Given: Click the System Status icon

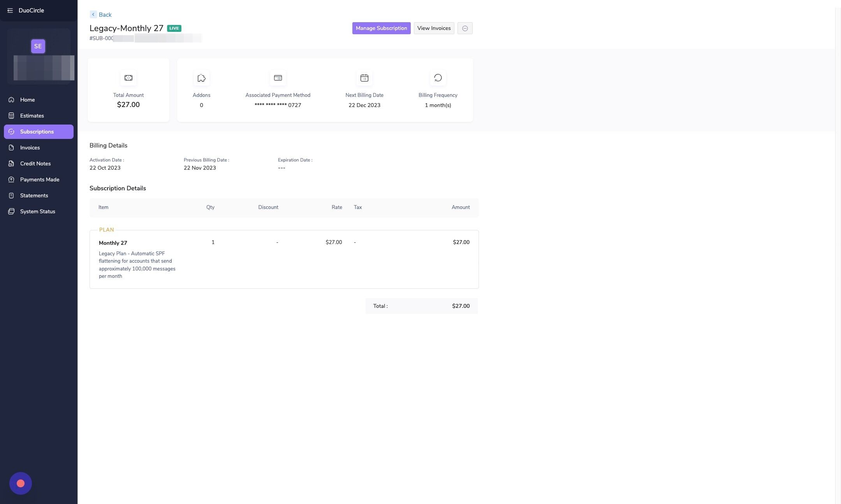Looking at the screenshot, I should point(11,211).
